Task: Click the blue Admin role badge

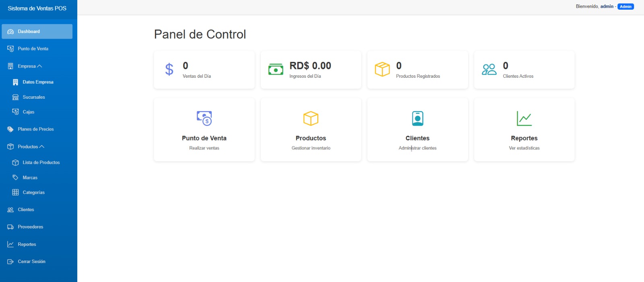Action: [625, 6]
